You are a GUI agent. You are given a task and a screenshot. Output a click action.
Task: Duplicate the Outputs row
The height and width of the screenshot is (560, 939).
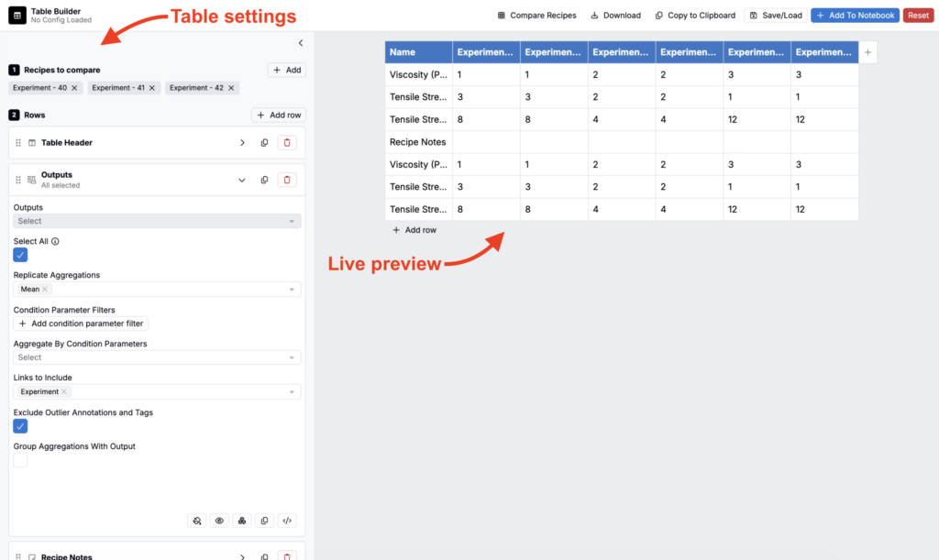[x=264, y=180]
